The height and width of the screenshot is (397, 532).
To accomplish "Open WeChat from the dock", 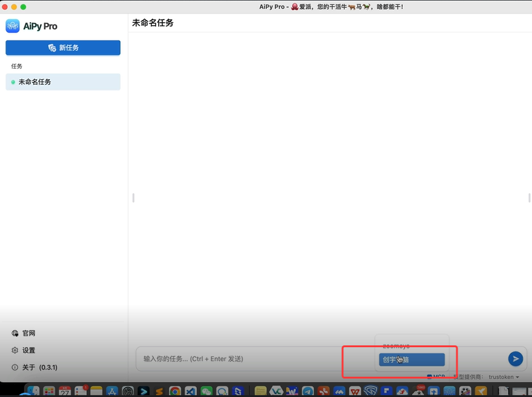I will pos(206,391).
